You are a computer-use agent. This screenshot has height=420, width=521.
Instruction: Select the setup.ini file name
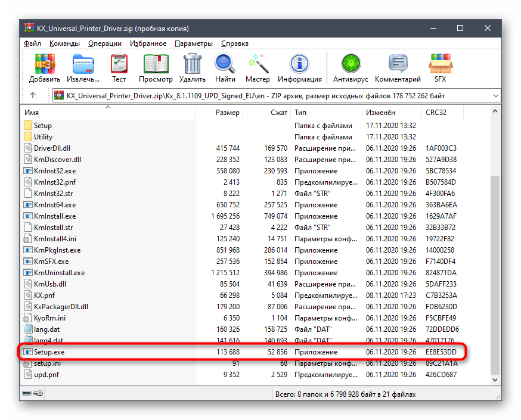click(47, 363)
